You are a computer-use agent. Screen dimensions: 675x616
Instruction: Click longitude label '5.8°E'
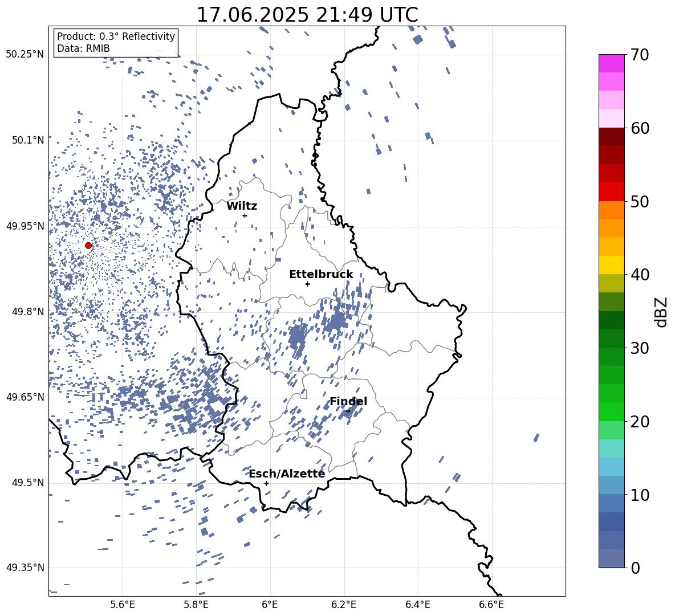point(196,605)
